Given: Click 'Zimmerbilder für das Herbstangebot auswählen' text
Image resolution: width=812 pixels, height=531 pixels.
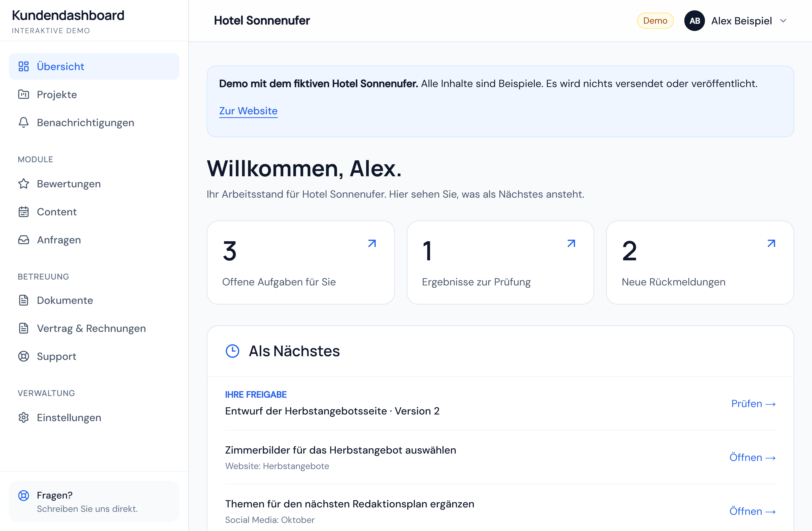Looking at the screenshot, I should [340, 450].
